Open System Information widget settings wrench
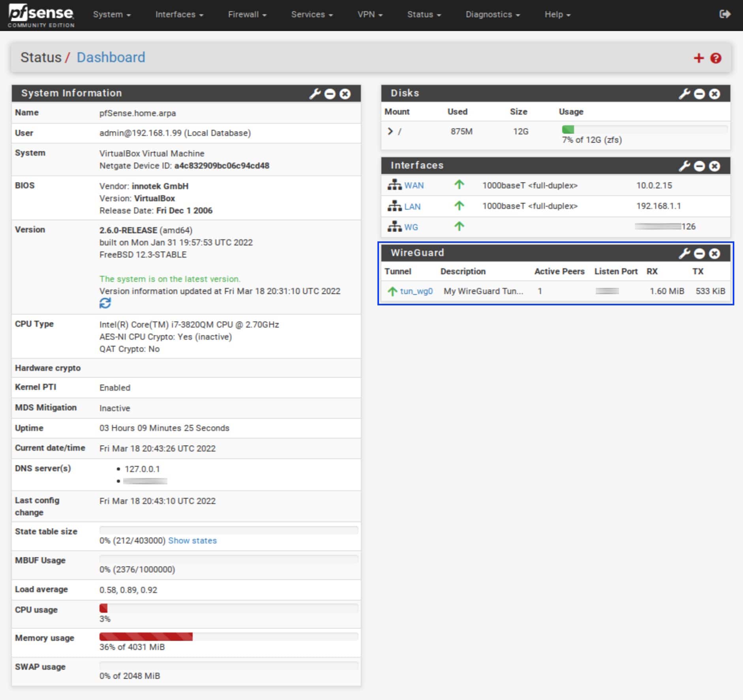This screenshot has width=743, height=700. (x=315, y=94)
